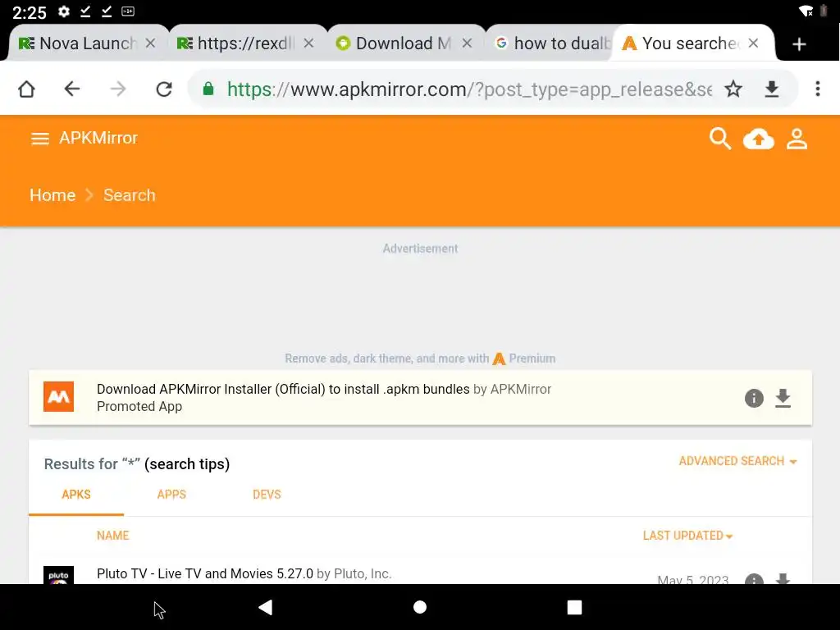Open settings gear in status bar

pos(64,11)
